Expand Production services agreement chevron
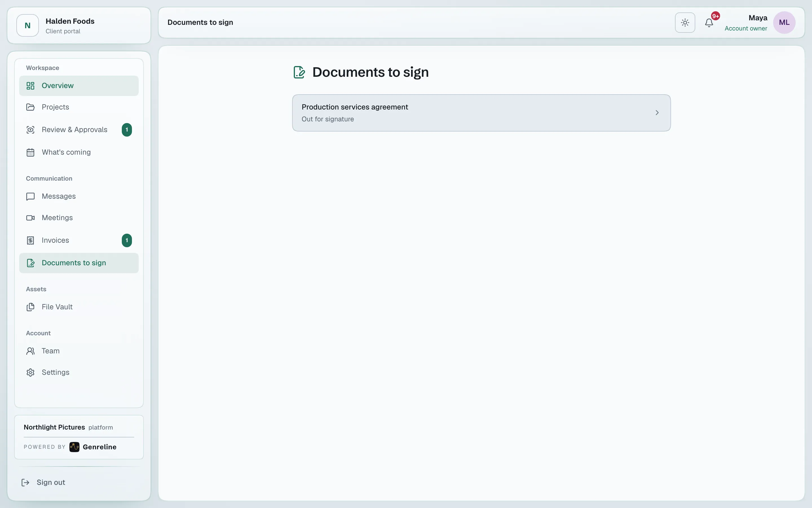The image size is (812, 508). click(x=657, y=113)
